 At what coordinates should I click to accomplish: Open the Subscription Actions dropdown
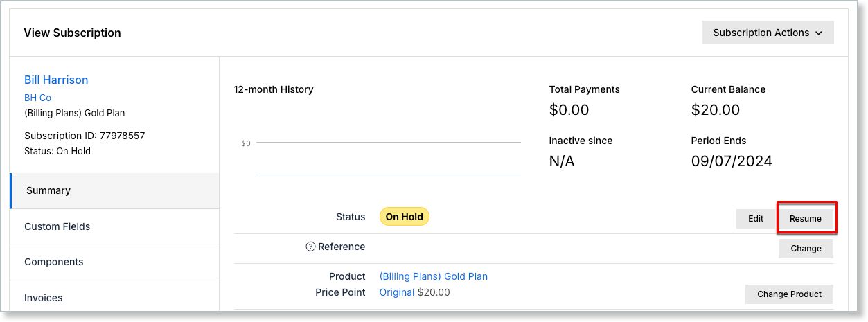click(x=767, y=33)
